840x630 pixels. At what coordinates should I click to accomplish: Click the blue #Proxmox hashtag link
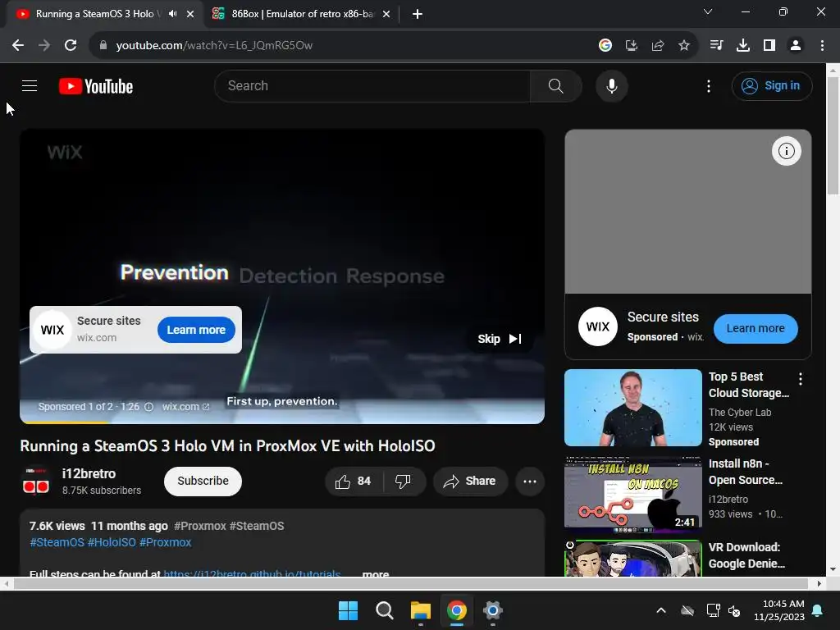coord(165,542)
